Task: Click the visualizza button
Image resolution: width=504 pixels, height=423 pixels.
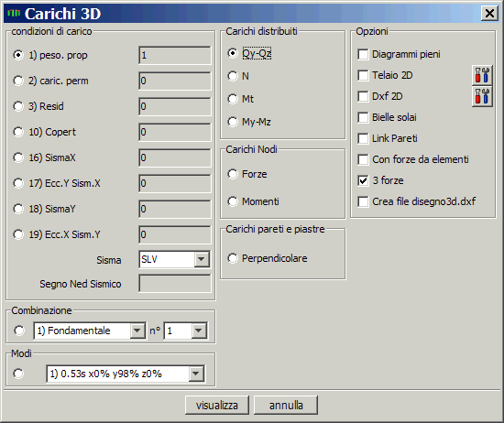Action: 217,405
